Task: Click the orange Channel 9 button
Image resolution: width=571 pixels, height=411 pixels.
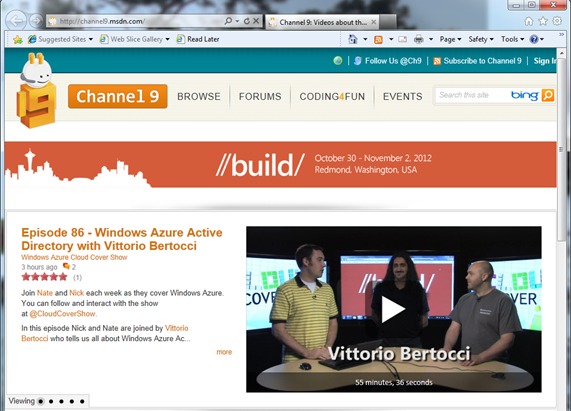Action: click(x=118, y=96)
